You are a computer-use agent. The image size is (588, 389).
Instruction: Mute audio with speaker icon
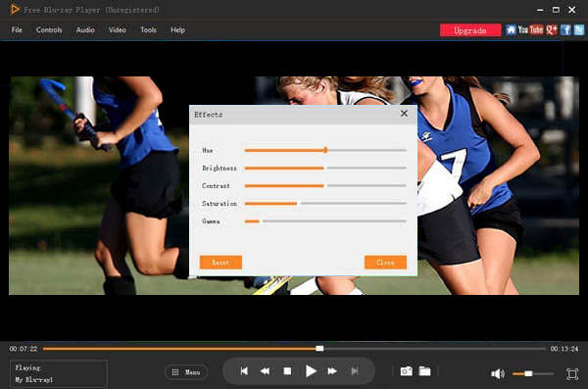point(498,373)
